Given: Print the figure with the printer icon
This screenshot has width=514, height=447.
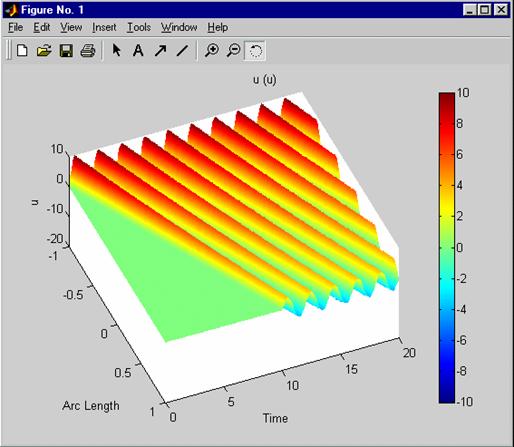Looking at the screenshot, I should [88, 51].
